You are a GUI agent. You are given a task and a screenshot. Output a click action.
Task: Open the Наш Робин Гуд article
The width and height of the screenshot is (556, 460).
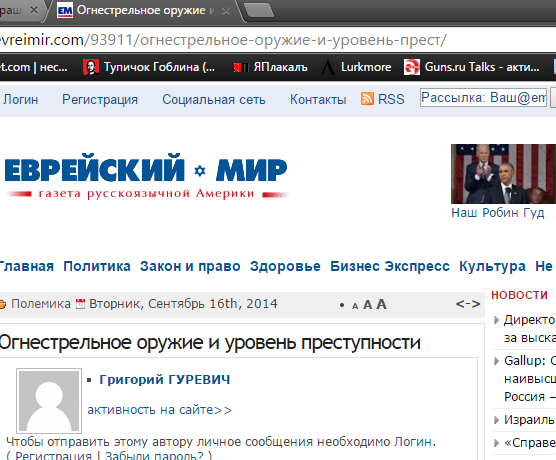tap(497, 213)
